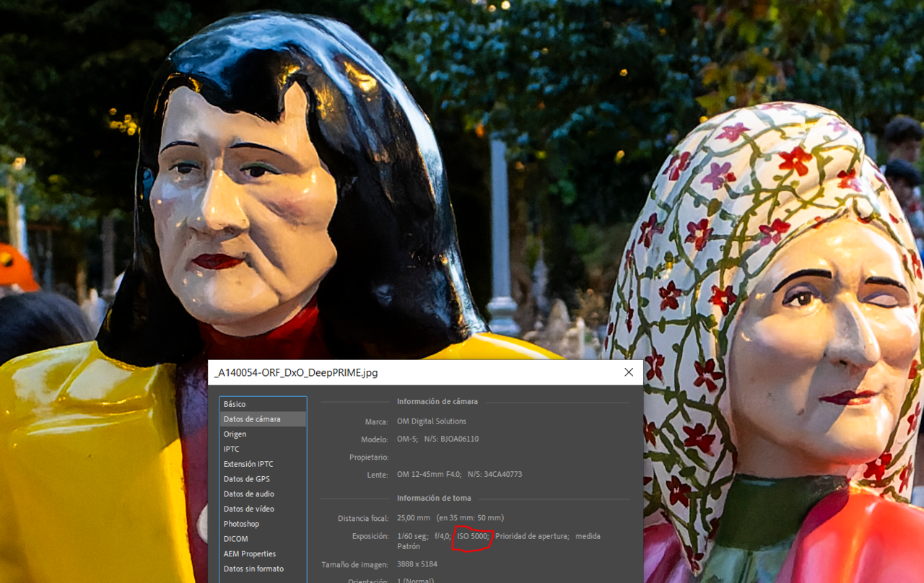
Task: Switch to the IPTC section
Action: (231, 449)
